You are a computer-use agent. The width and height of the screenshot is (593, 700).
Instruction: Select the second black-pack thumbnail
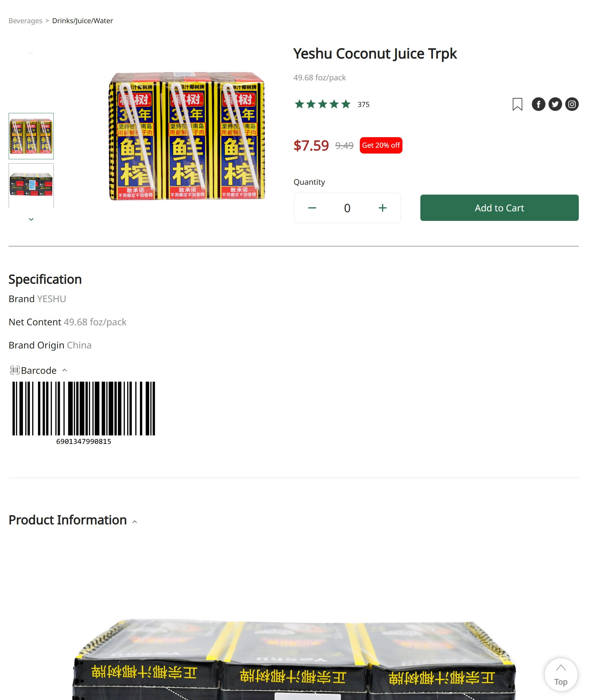pyautogui.click(x=31, y=186)
